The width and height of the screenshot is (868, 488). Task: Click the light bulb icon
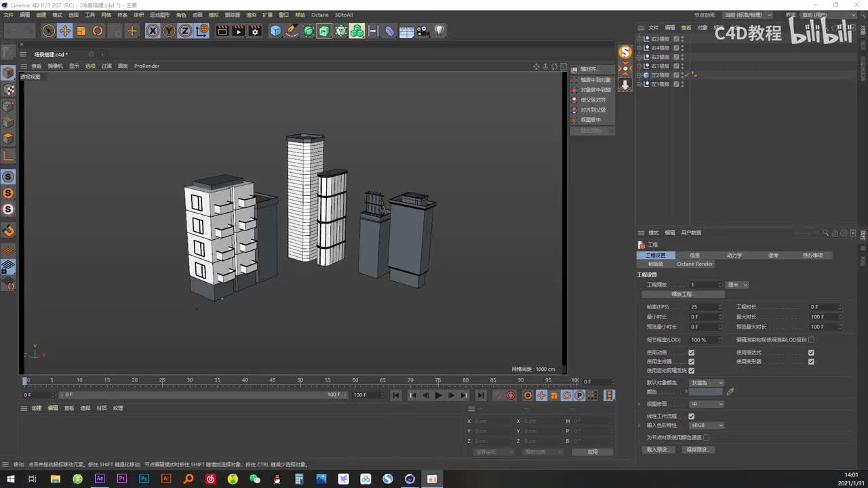[439, 30]
